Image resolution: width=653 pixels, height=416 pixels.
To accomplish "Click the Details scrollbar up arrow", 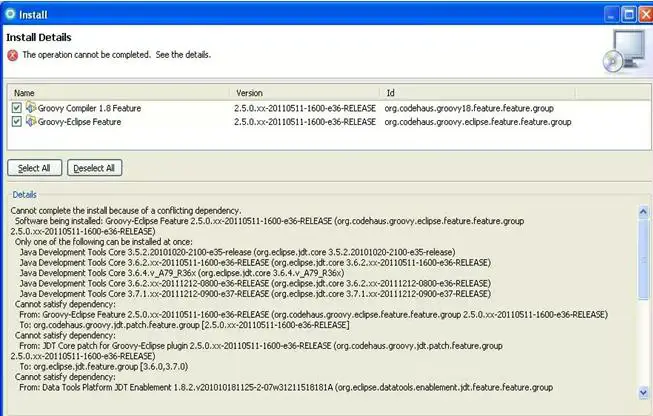I will click(643, 212).
